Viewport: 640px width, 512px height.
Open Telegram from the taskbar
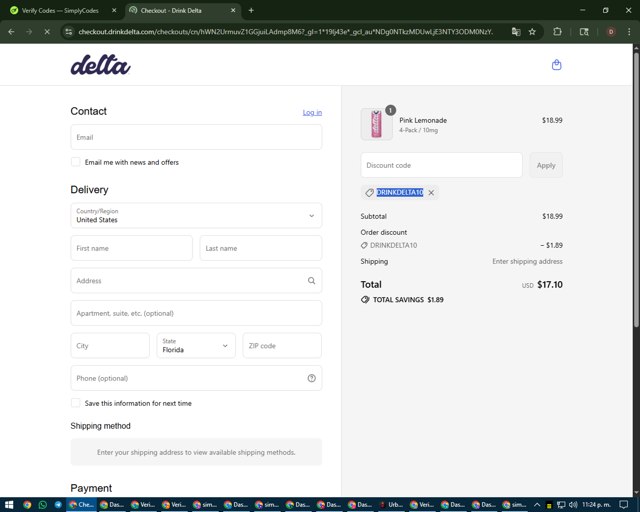click(x=58, y=505)
